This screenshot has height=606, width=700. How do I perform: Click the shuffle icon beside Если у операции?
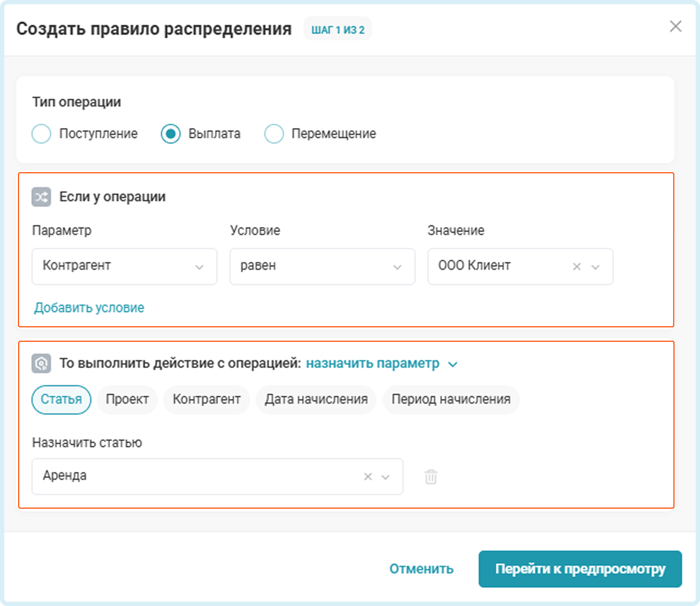pyautogui.click(x=41, y=197)
